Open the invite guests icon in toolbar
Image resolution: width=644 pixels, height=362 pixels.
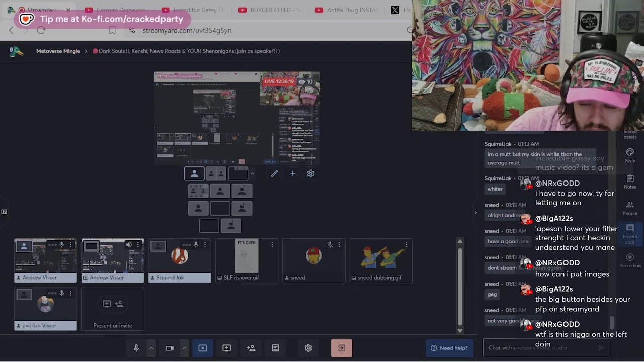click(x=251, y=348)
